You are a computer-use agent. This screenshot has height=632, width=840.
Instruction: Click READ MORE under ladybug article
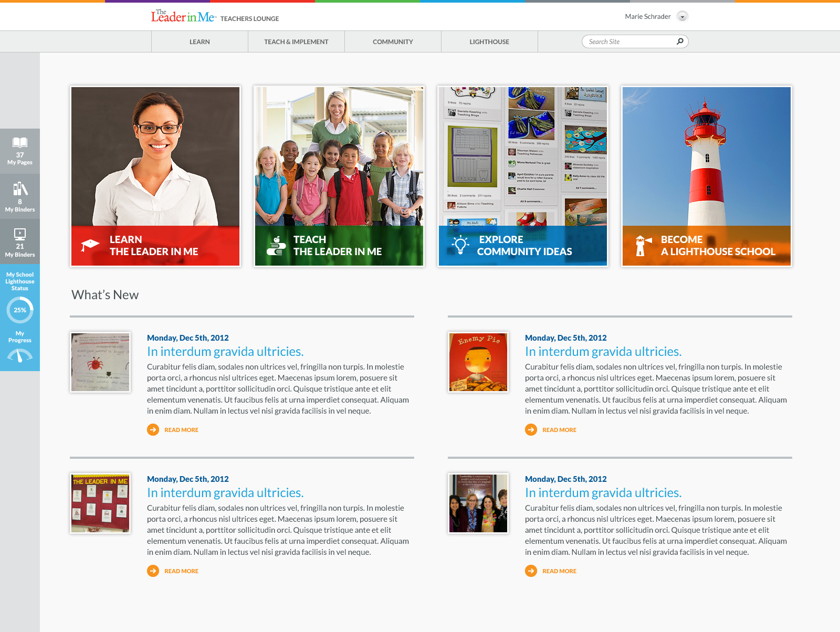tap(181, 430)
